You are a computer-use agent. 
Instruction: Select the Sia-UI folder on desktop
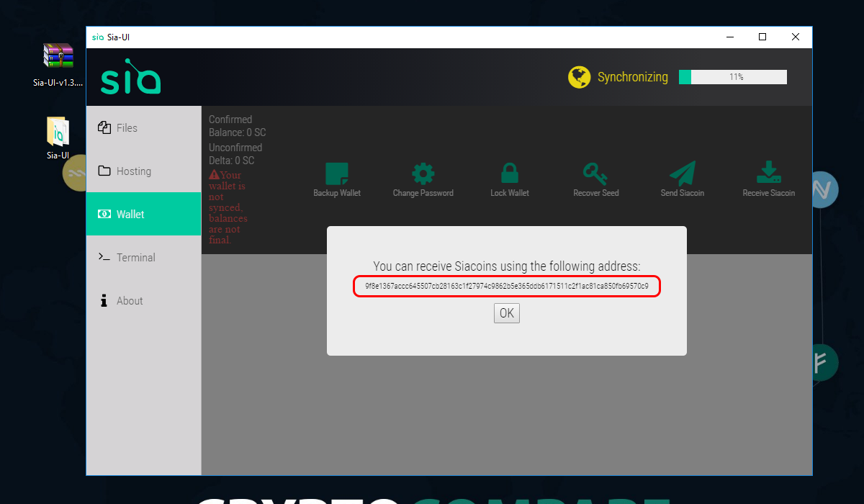(58, 138)
